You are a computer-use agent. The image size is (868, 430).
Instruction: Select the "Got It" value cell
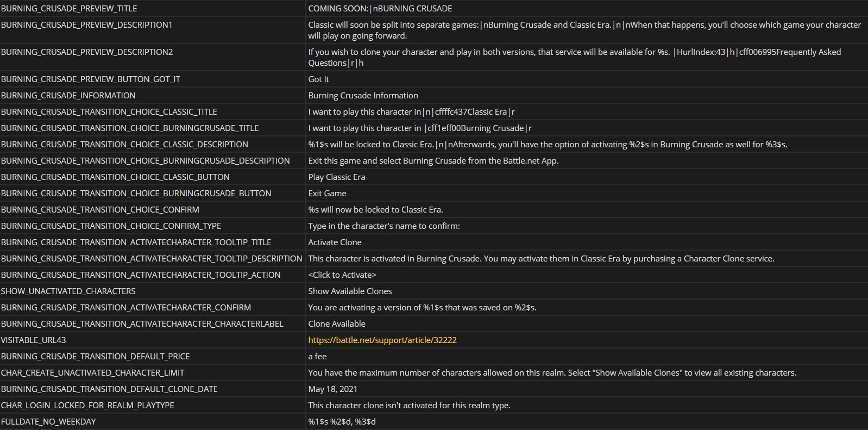point(319,79)
